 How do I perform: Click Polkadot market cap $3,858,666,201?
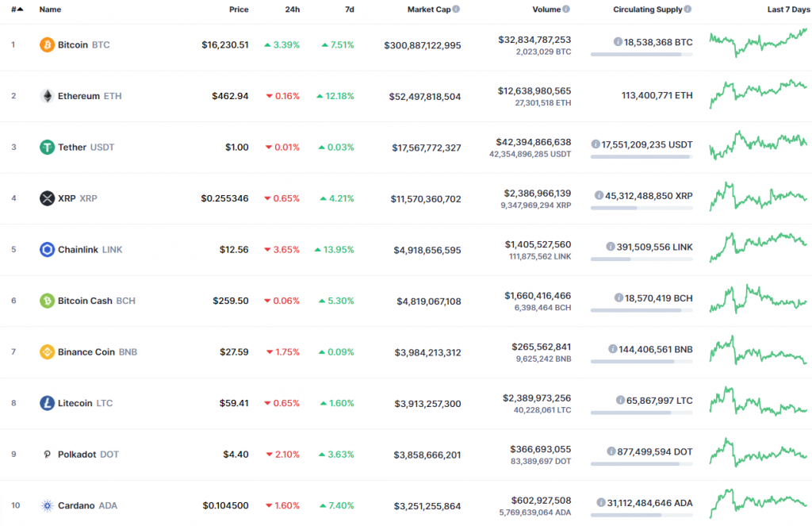point(427,455)
